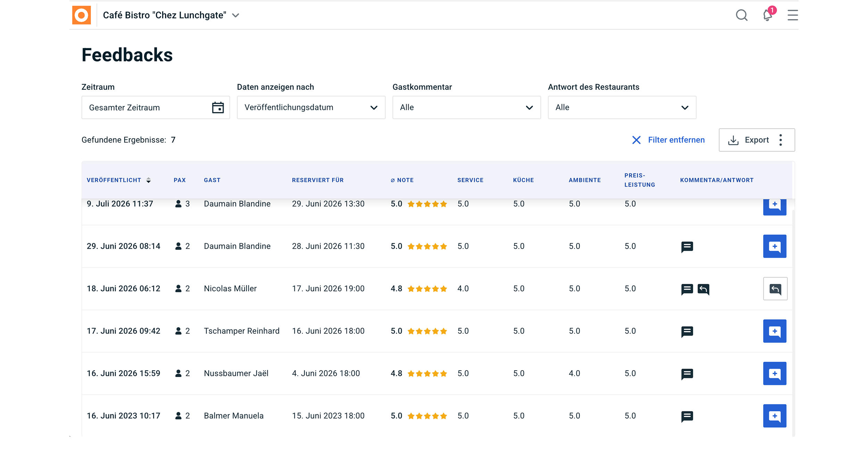868x451 pixels.
Task: View comment icon for Balmer Manuela
Action: (x=687, y=416)
